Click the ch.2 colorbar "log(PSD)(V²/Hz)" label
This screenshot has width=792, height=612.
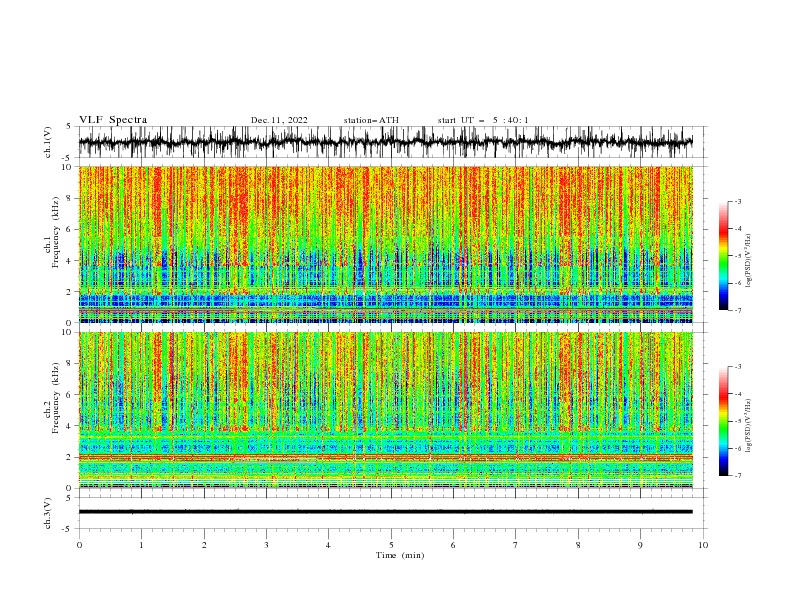(749, 426)
